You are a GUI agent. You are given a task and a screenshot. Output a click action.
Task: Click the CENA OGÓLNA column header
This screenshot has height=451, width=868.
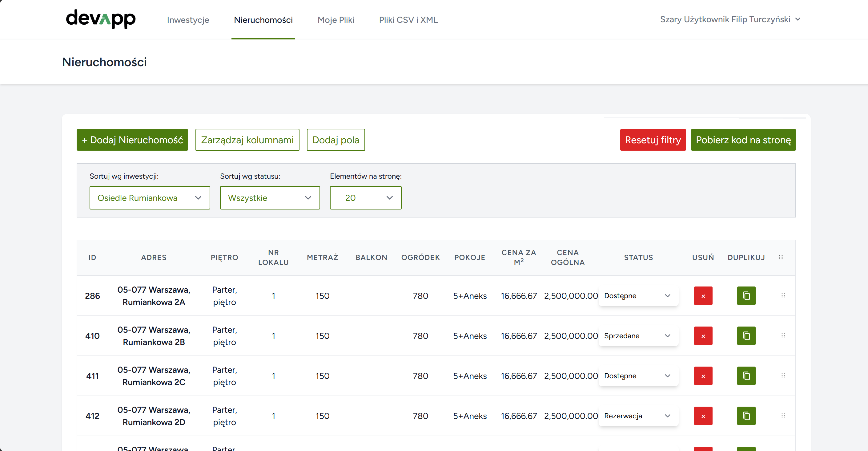click(x=568, y=257)
